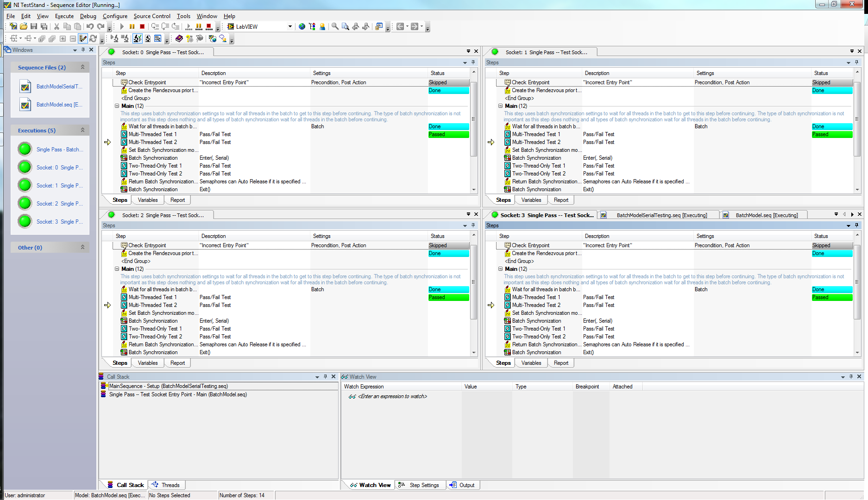The image size is (868, 500).
Task: Collapse the Executions (5) group
Action: 82,130
